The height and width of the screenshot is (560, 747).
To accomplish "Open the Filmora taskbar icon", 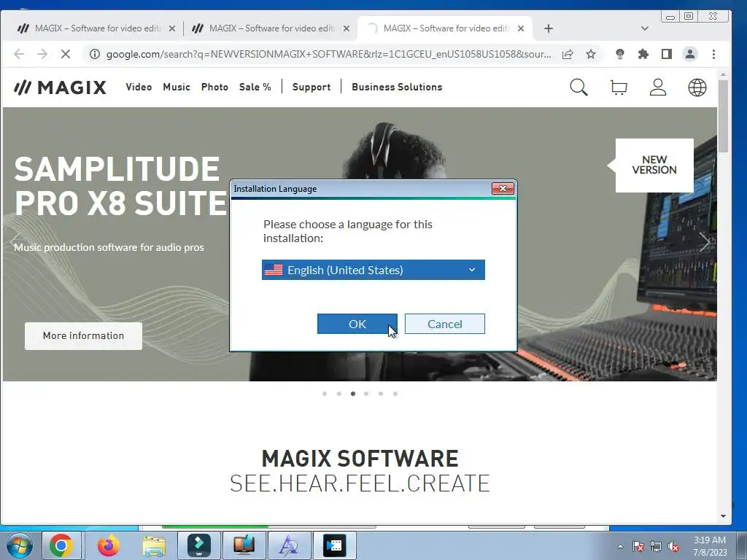I will [199, 545].
